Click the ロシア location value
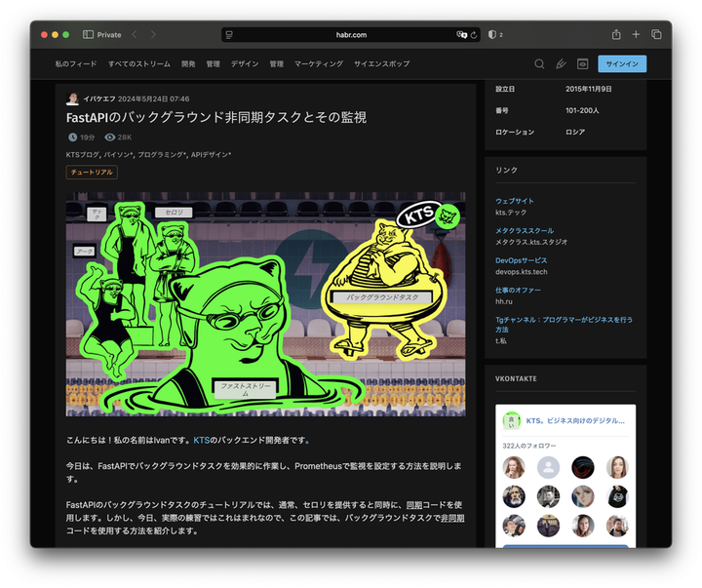The image size is (702, 588). (575, 132)
